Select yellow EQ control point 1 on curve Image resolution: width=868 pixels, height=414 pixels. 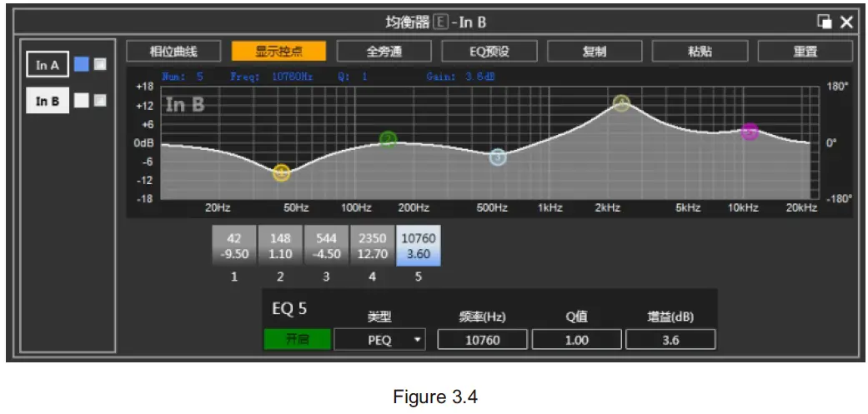coord(281,172)
